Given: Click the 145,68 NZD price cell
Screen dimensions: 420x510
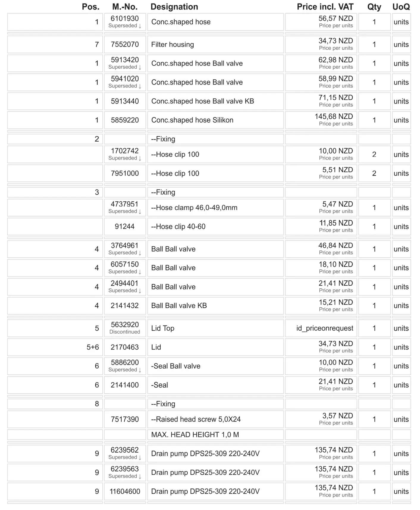Looking at the screenshot, I should point(334,117).
